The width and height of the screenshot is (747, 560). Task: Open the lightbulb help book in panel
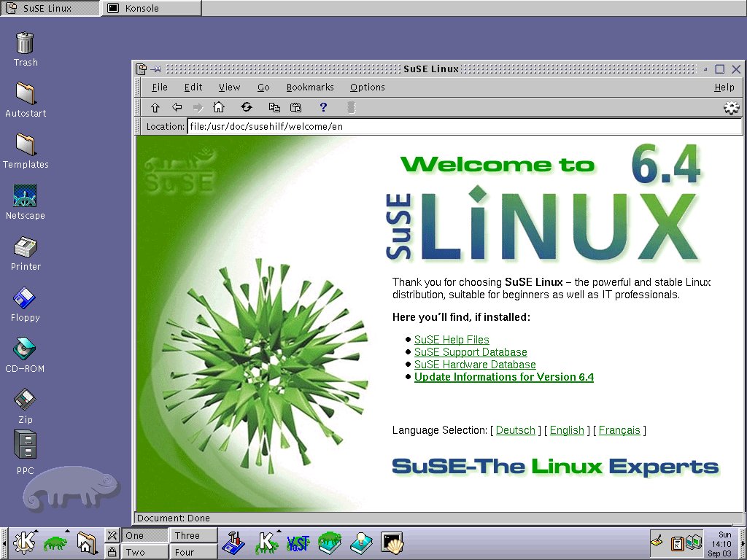pos(362,542)
